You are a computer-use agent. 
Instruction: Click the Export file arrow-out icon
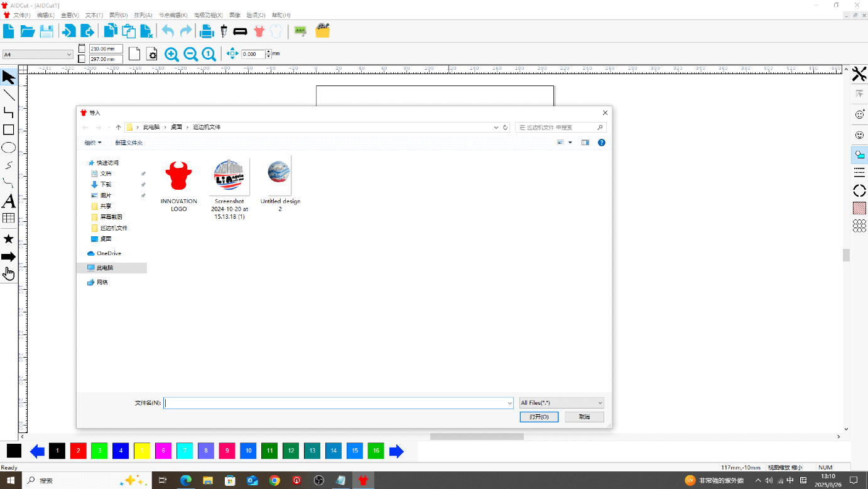pyautogui.click(x=87, y=31)
